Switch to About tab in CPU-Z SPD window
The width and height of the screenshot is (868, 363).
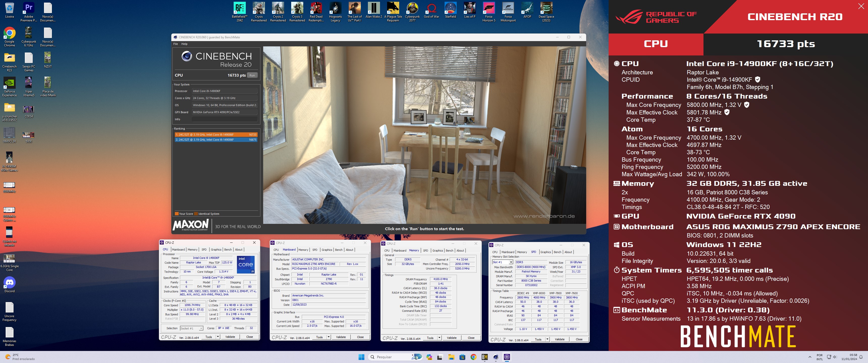[568, 252]
